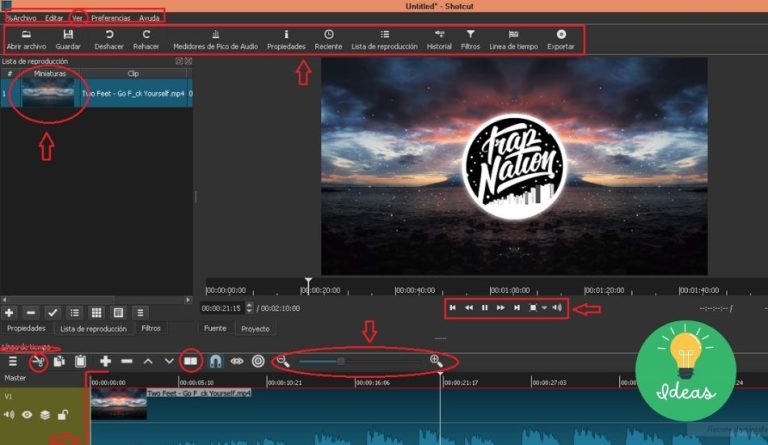Skip to the end of the video
This screenshot has height=445, width=768.
pyautogui.click(x=517, y=307)
